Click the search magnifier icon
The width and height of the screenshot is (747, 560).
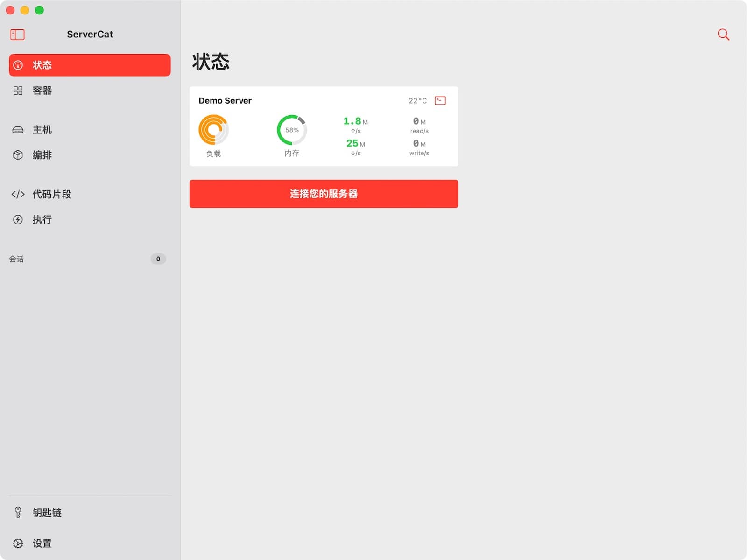723,35
